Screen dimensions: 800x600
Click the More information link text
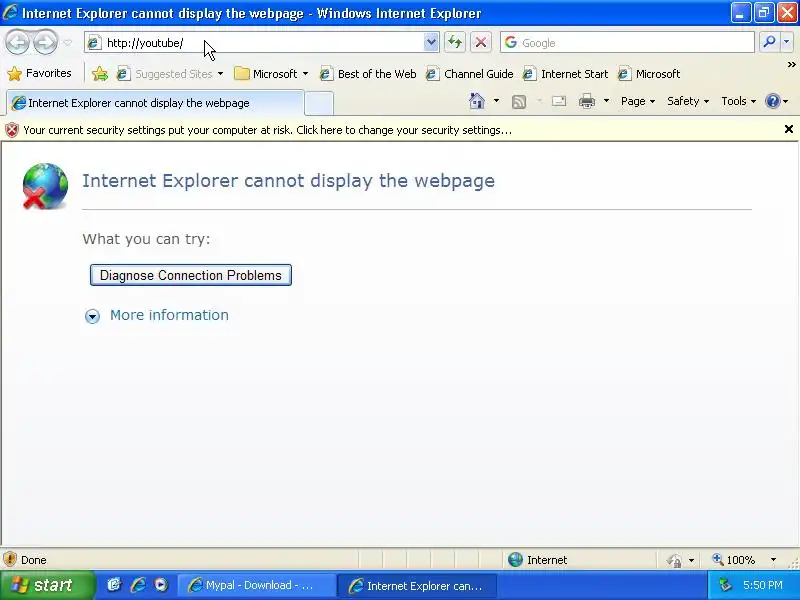[169, 315]
